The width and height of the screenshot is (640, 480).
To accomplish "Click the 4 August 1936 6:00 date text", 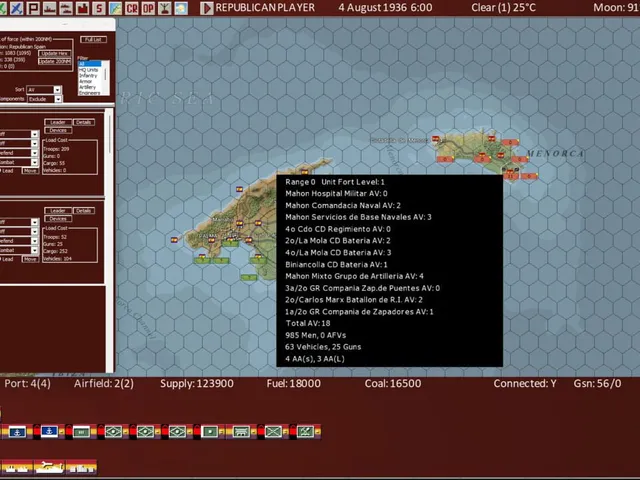I will point(385,8).
